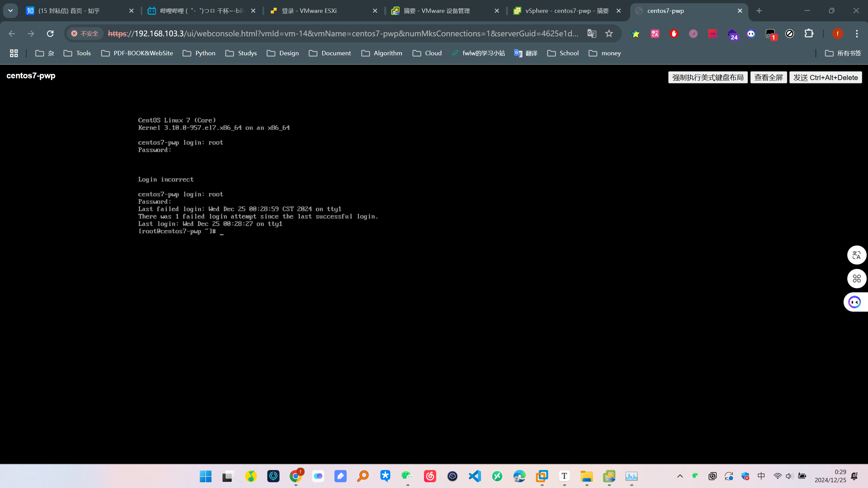
Task: Open the pink square extension
Action: tap(712, 34)
